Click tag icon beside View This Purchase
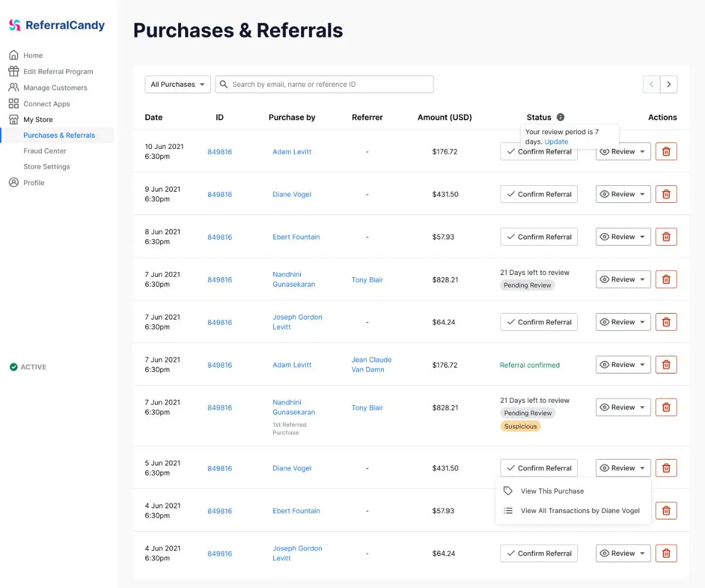705x588 pixels. (x=508, y=491)
